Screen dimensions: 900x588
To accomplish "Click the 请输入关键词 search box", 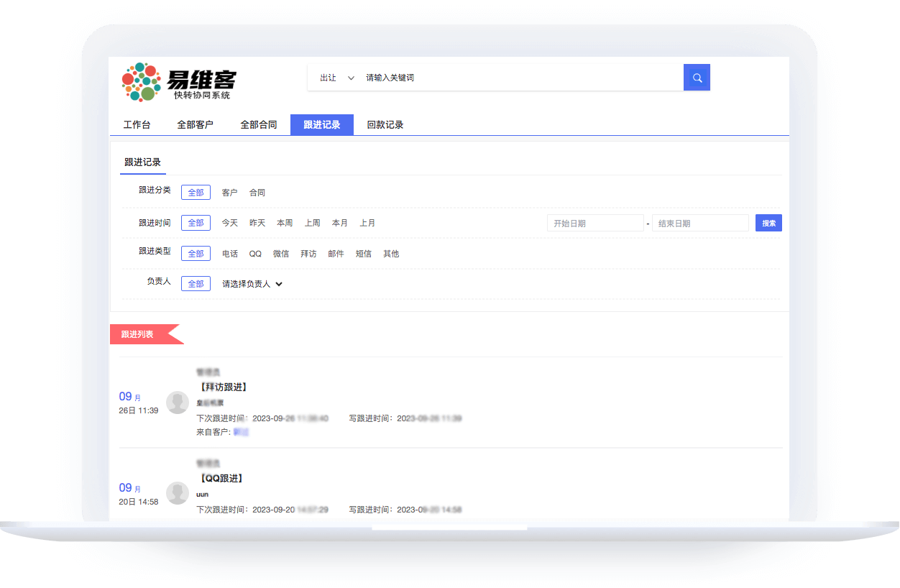I will coord(518,78).
